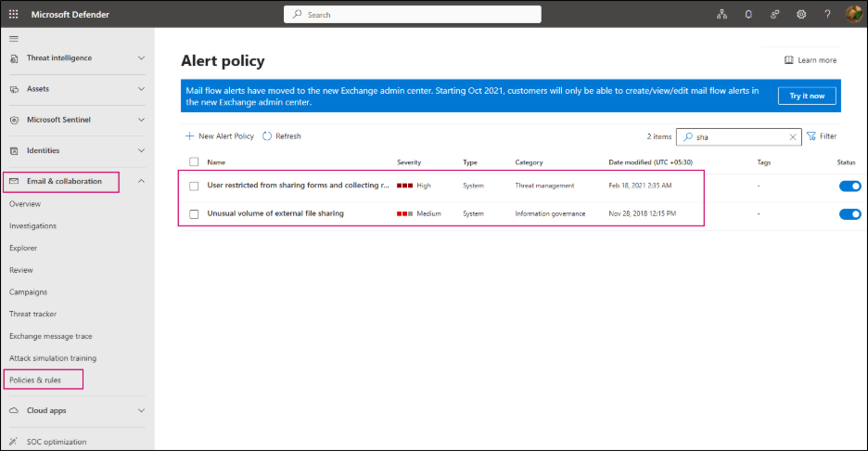
Task: Check the select-all checkbox in table header
Action: (194, 161)
